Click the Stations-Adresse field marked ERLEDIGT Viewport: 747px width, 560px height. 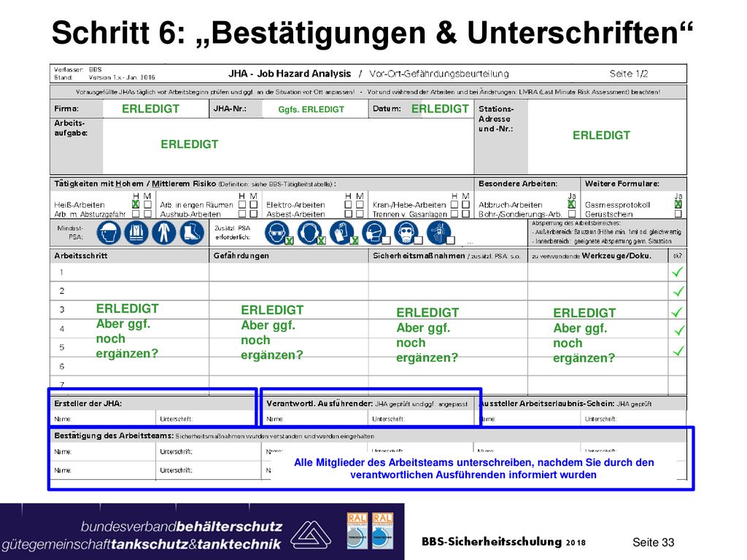tap(607, 136)
